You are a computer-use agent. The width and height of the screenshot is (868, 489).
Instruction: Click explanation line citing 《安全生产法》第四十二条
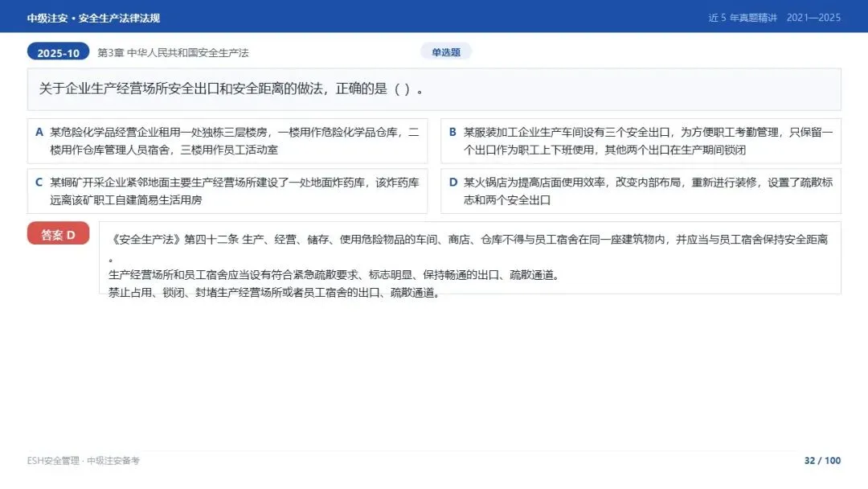(x=470, y=240)
